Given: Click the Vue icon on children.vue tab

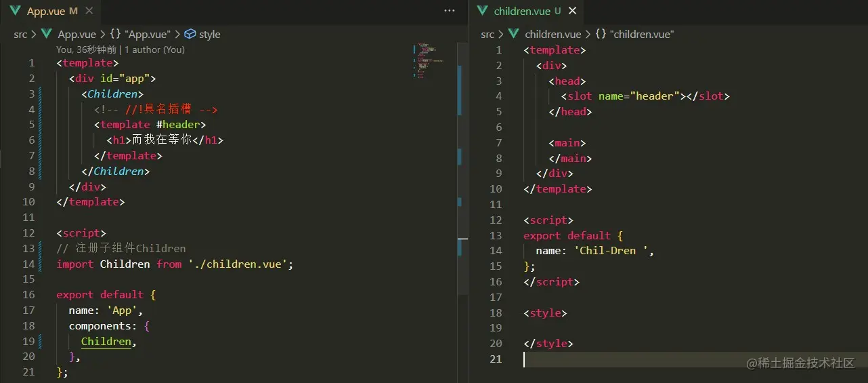Looking at the screenshot, I should tap(483, 12).
